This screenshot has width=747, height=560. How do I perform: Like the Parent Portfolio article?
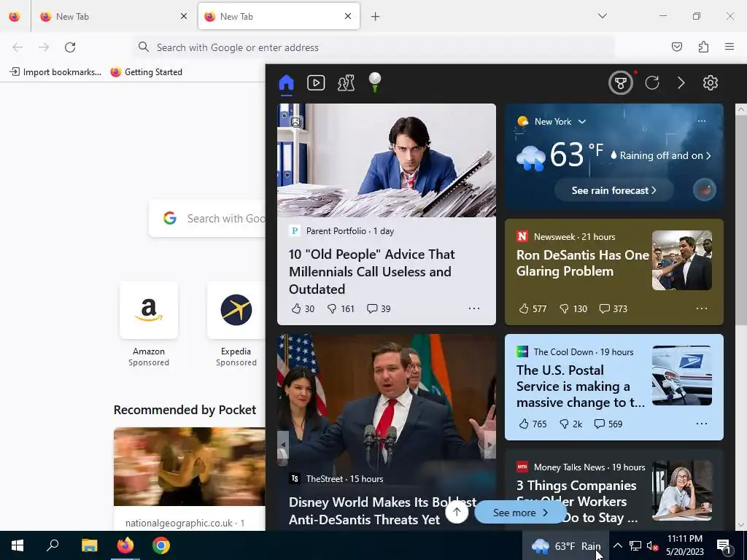[x=303, y=308]
